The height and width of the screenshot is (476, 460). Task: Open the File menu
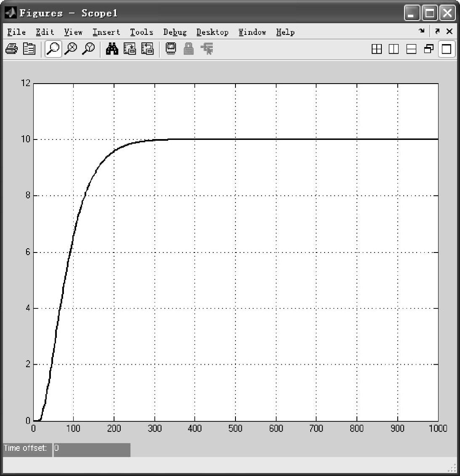pyautogui.click(x=16, y=32)
